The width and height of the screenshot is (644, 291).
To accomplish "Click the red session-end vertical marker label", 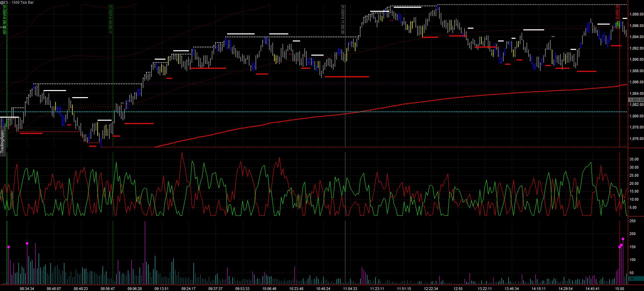I will click(617, 13).
